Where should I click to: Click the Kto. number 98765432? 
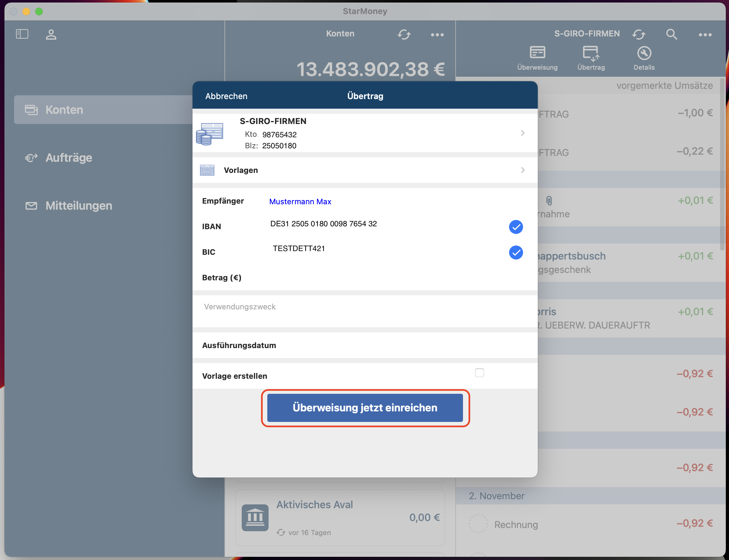coord(279,135)
